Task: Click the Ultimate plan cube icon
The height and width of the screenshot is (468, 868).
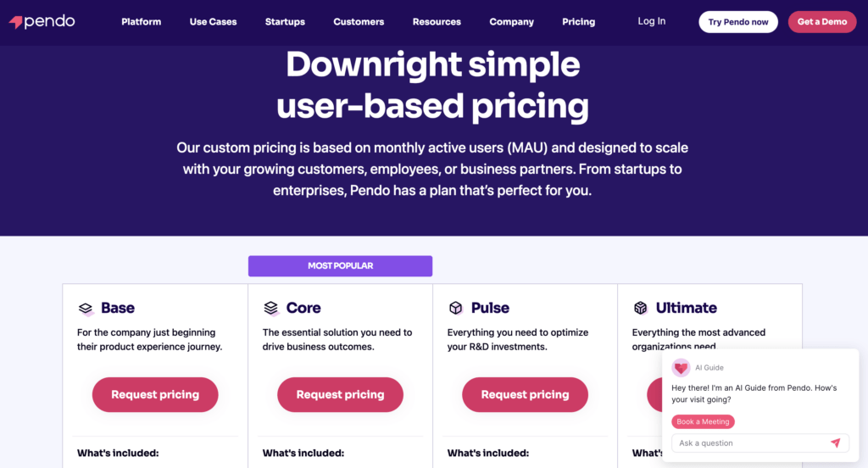Action: coord(641,309)
